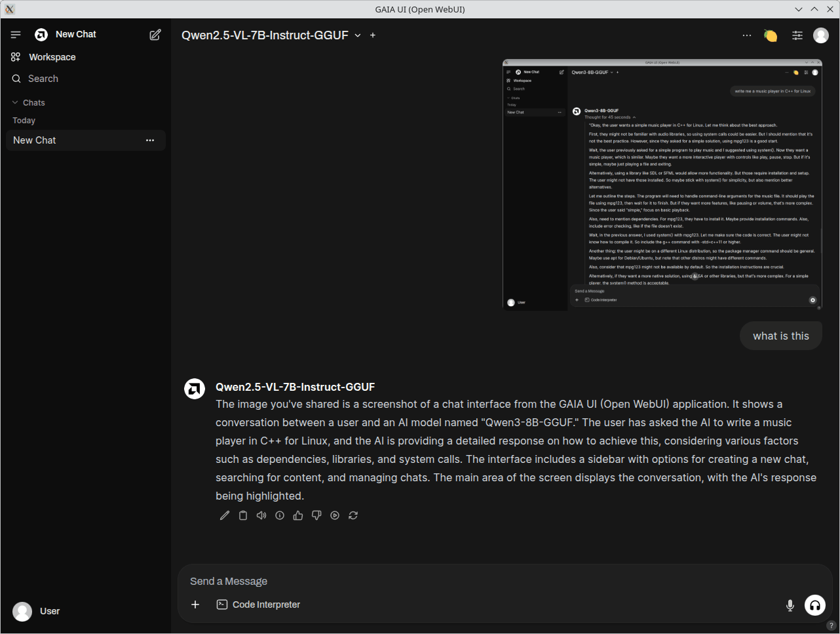The height and width of the screenshot is (634, 840).
Task: Open the chat controls sliders icon
Action: 797,35
